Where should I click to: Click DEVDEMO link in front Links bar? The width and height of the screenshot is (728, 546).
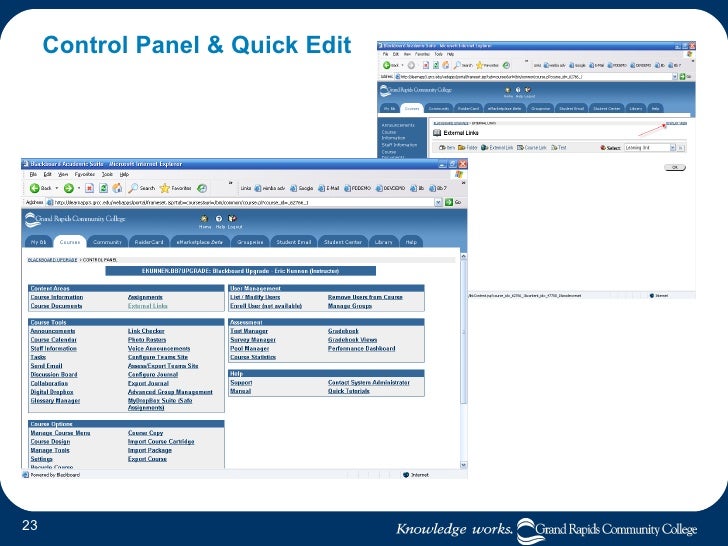point(390,188)
